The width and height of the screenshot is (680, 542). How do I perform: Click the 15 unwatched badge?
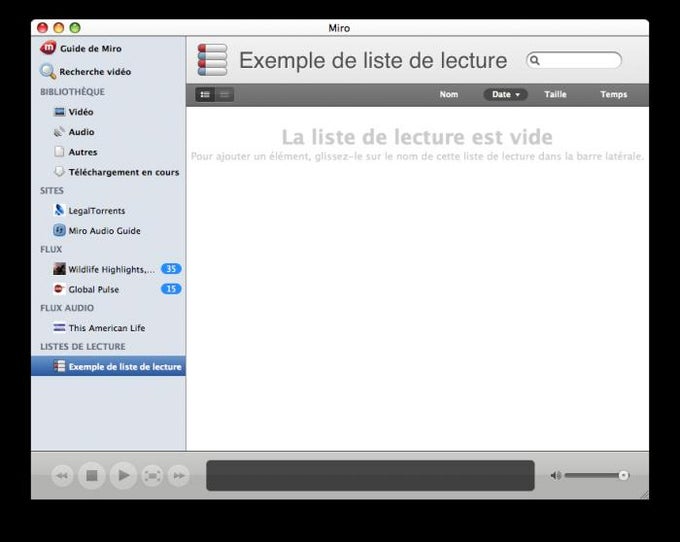[171, 289]
